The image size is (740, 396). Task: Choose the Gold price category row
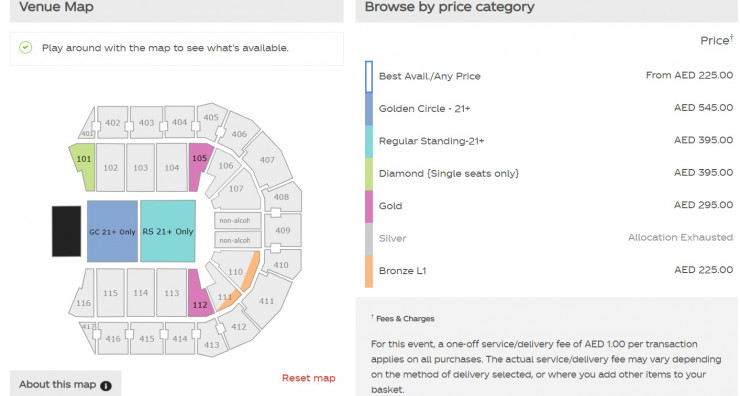click(549, 206)
